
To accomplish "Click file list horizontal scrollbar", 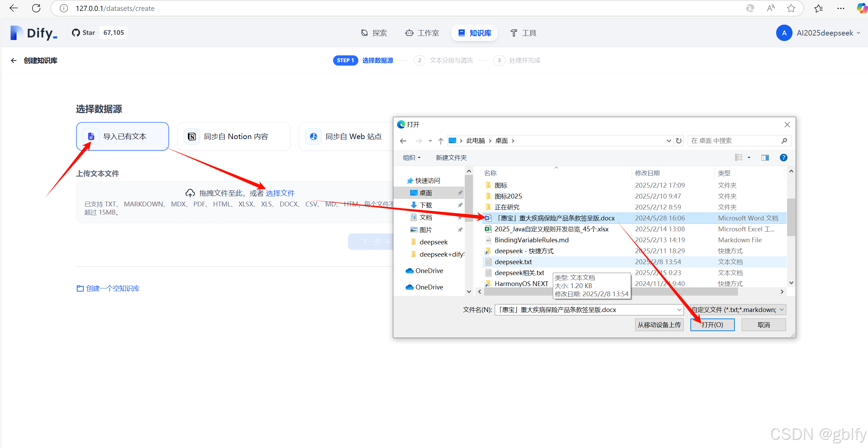I will coord(611,291).
